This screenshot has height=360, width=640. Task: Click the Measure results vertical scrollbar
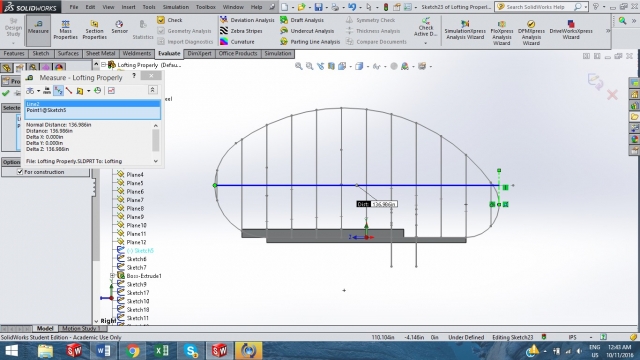(156, 141)
